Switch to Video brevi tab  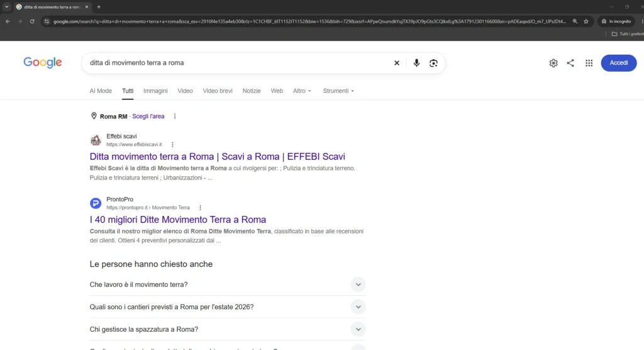click(218, 91)
